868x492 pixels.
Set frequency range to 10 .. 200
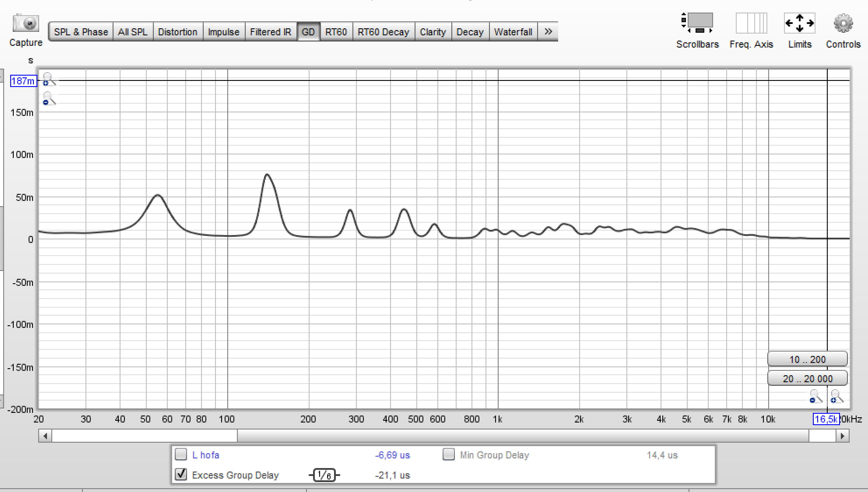pyautogui.click(x=807, y=359)
